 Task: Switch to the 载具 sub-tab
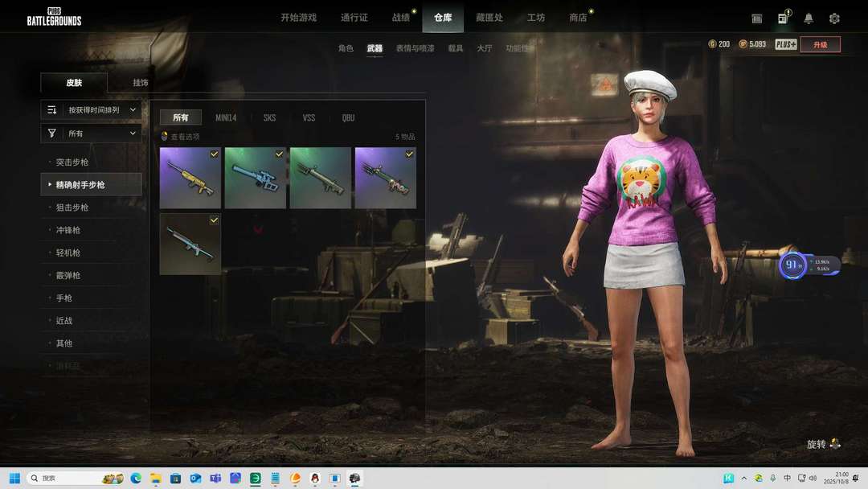(456, 48)
